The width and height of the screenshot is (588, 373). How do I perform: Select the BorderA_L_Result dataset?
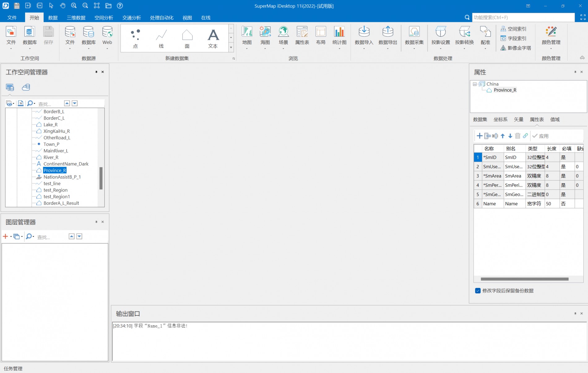click(x=61, y=203)
